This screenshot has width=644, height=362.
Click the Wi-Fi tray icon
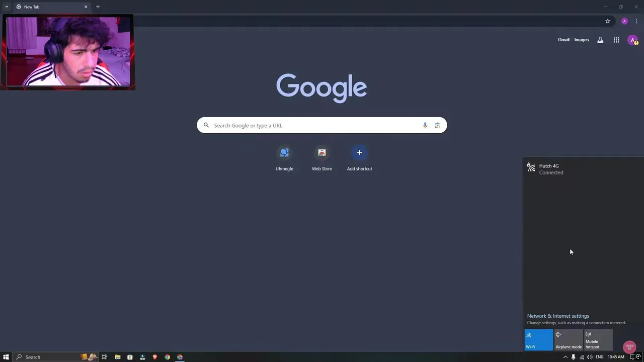coord(582,357)
